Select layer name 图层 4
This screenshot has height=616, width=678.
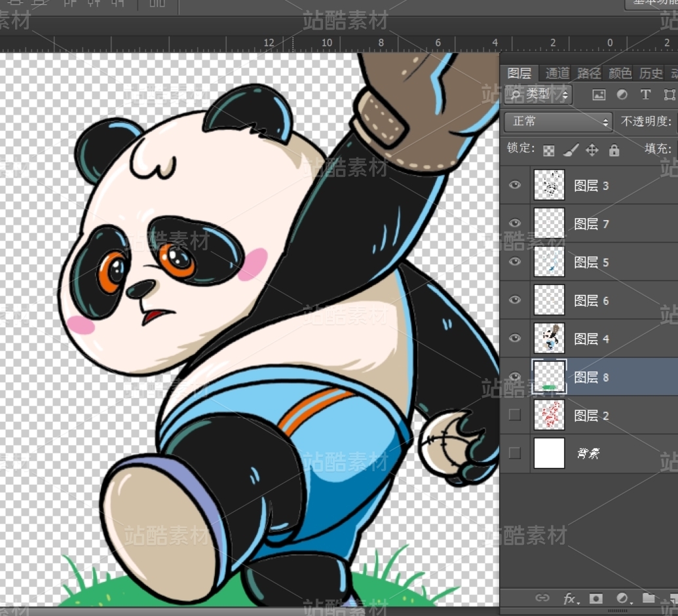591,339
